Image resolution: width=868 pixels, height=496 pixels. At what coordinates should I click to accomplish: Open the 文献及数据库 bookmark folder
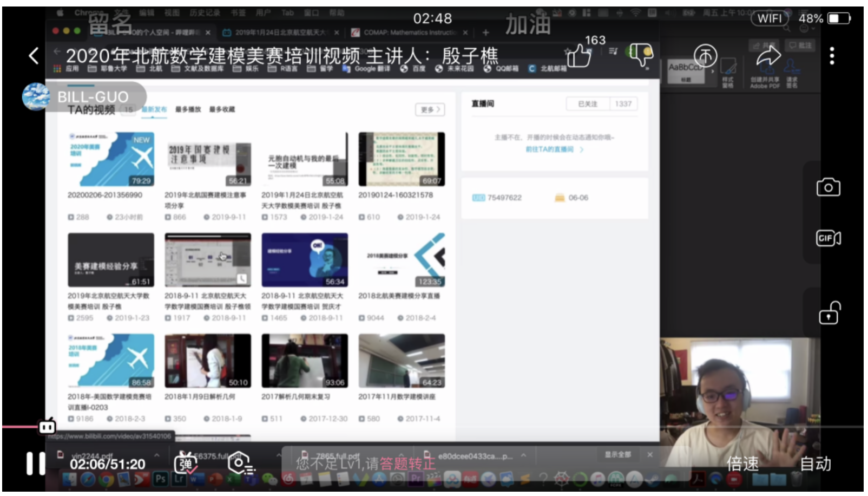(197, 69)
